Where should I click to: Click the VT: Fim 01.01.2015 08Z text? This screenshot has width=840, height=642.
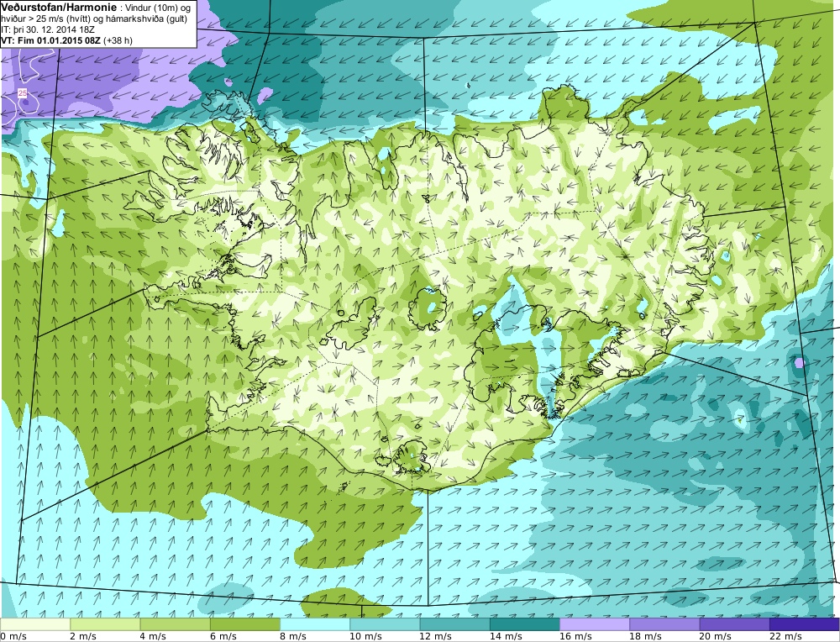[x=51, y=40]
